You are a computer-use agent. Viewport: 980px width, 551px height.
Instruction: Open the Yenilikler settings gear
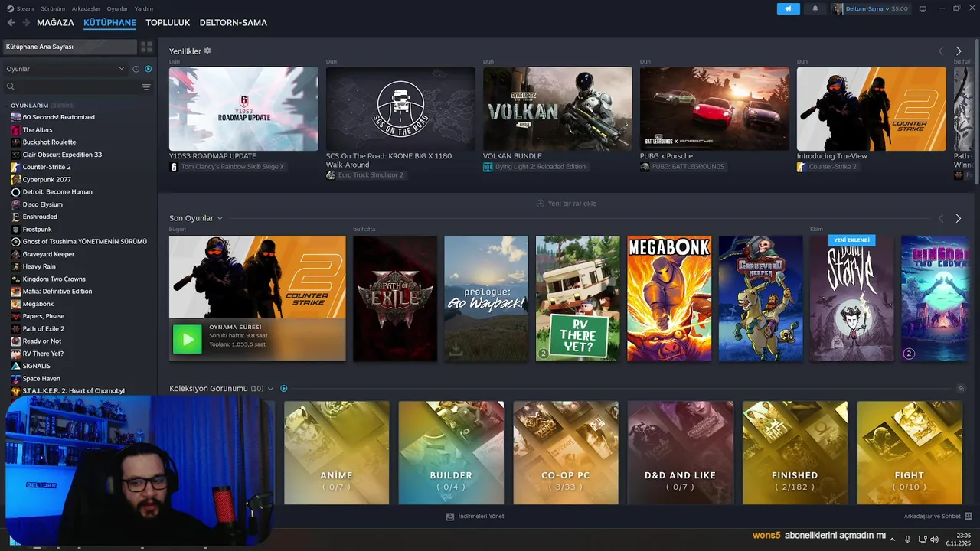pyautogui.click(x=207, y=51)
